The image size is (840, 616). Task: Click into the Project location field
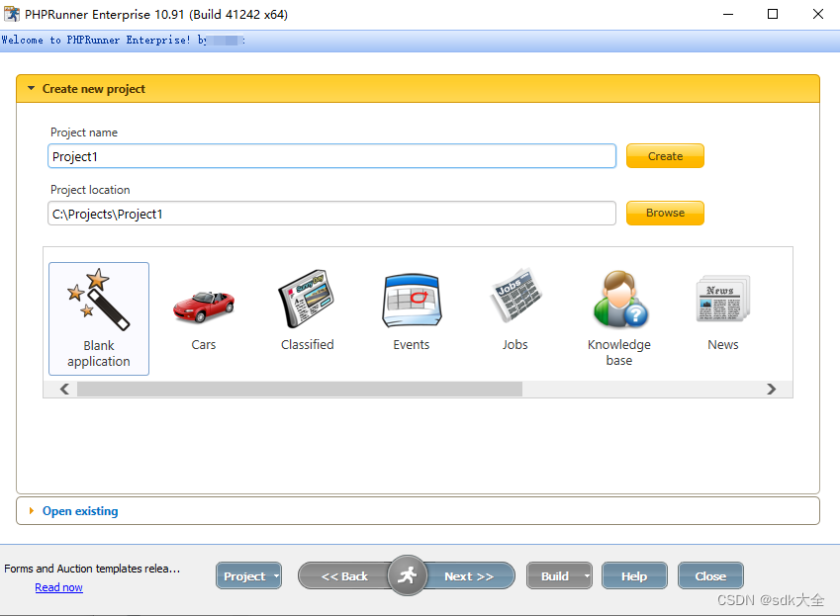click(x=331, y=214)
